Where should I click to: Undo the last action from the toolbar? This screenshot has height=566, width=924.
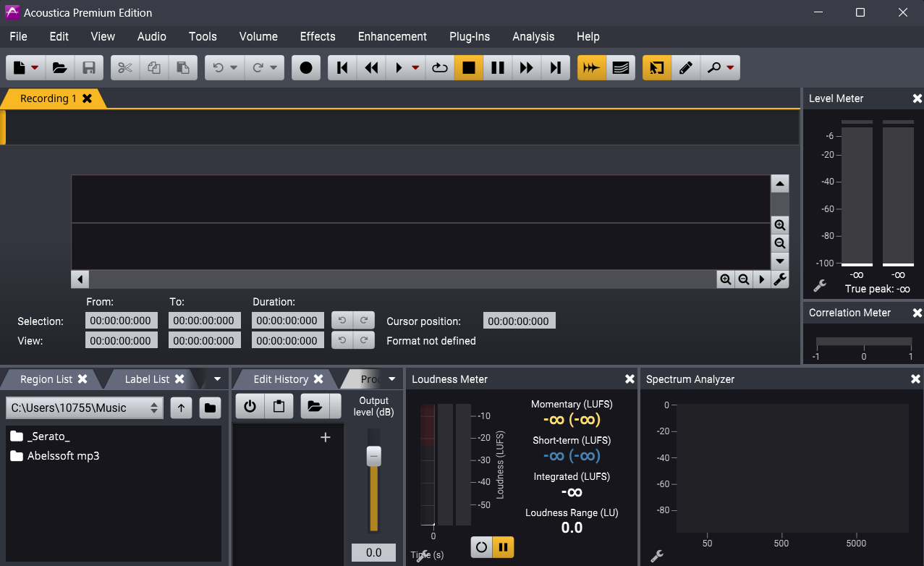click(218, 68)
